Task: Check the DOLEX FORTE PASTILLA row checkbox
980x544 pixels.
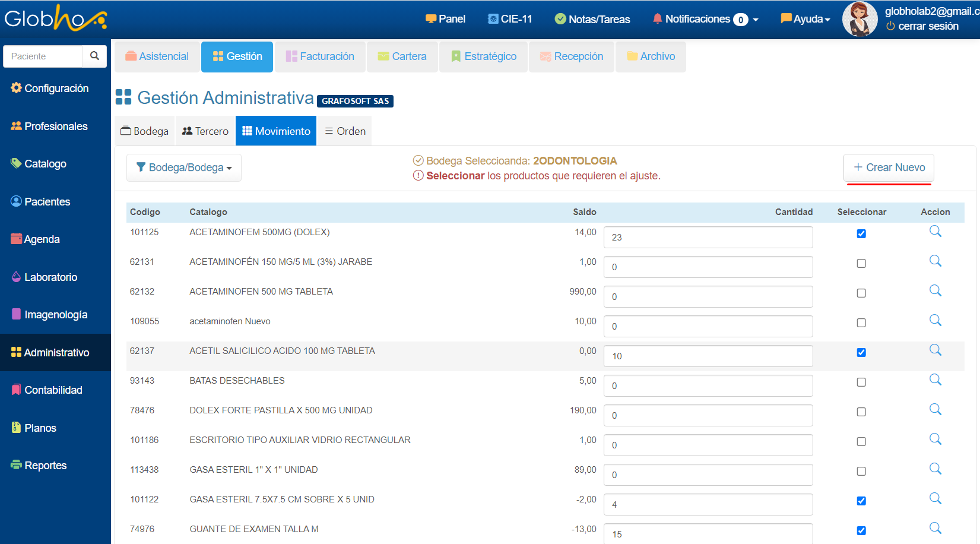Action: click(x=861, y=412)
